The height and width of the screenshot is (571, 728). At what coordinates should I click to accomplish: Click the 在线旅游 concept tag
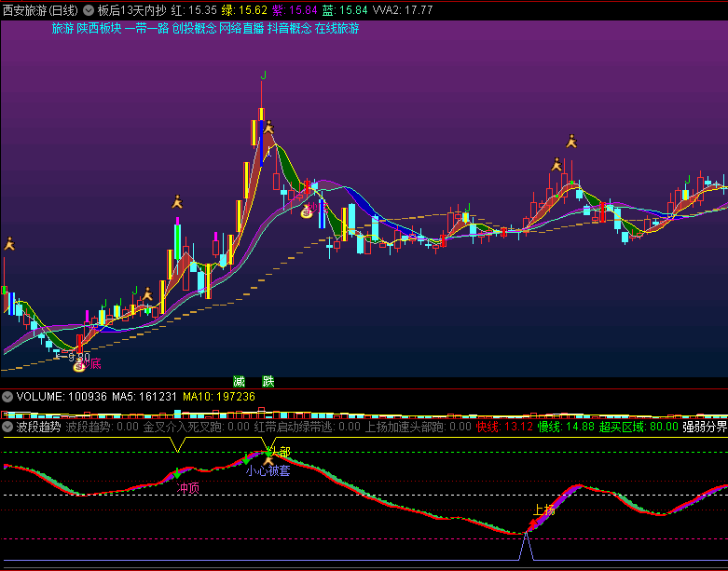pyautogui.click(x=337, y=28)
